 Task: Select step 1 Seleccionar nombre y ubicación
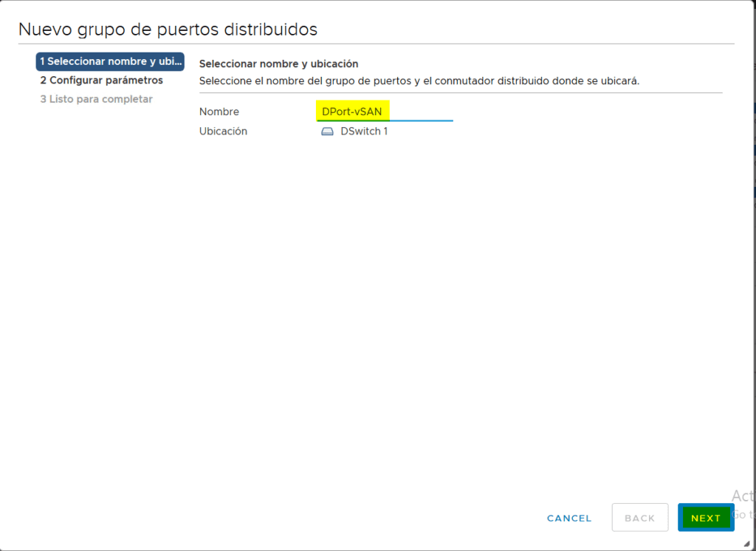coord(110,62)
